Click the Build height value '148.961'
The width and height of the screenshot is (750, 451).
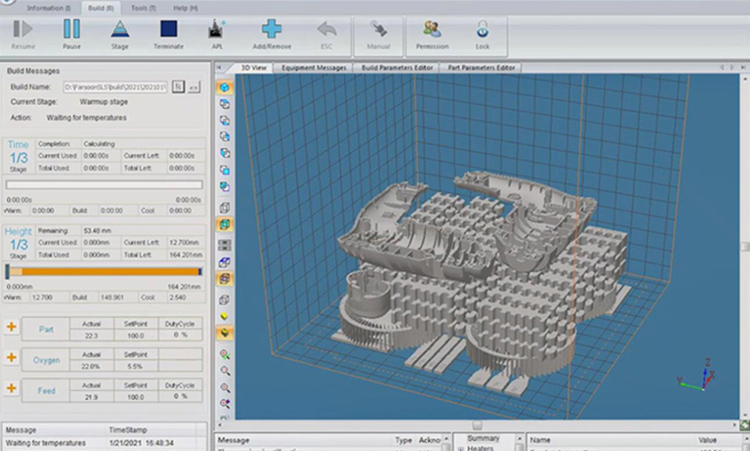point(112,297)
